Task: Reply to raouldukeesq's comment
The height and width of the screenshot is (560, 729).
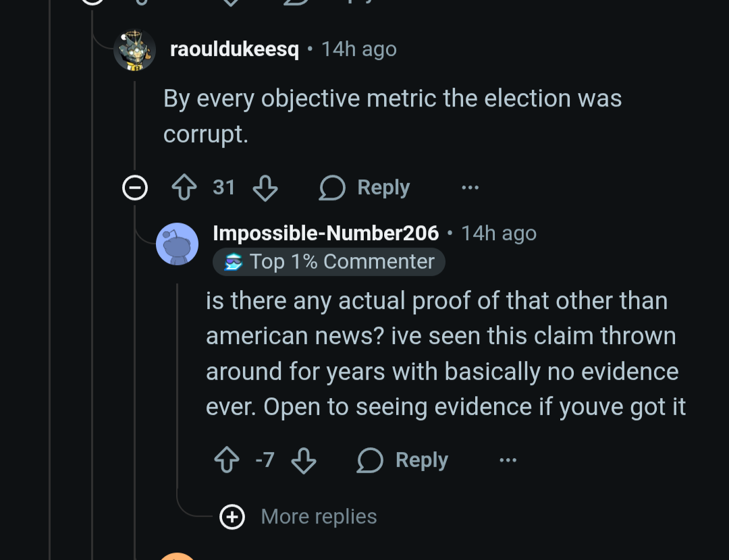Action: click(364, 188)
